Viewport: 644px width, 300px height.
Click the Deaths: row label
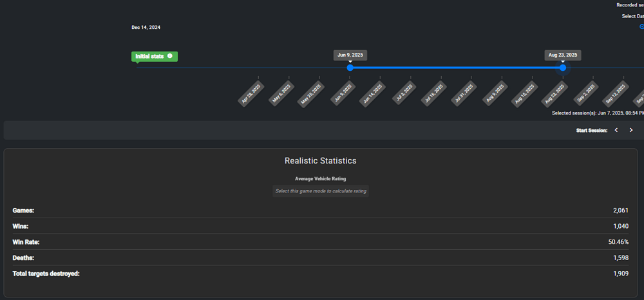[23, 258]
